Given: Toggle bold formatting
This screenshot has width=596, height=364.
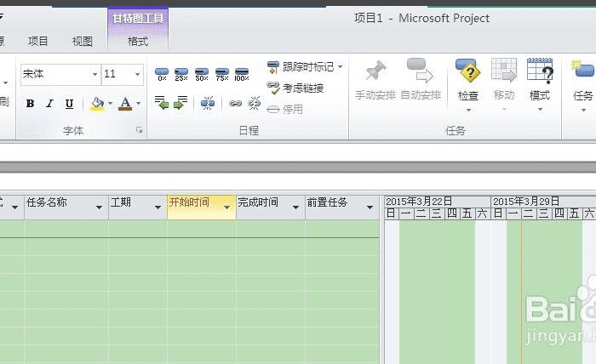Looking at the screenshot, I should tap(30, 104).
